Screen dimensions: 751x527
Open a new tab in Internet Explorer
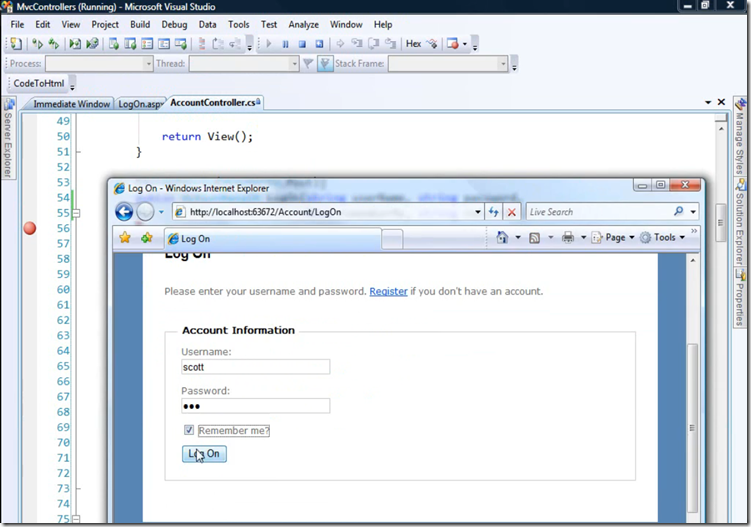tap(392, 239)
